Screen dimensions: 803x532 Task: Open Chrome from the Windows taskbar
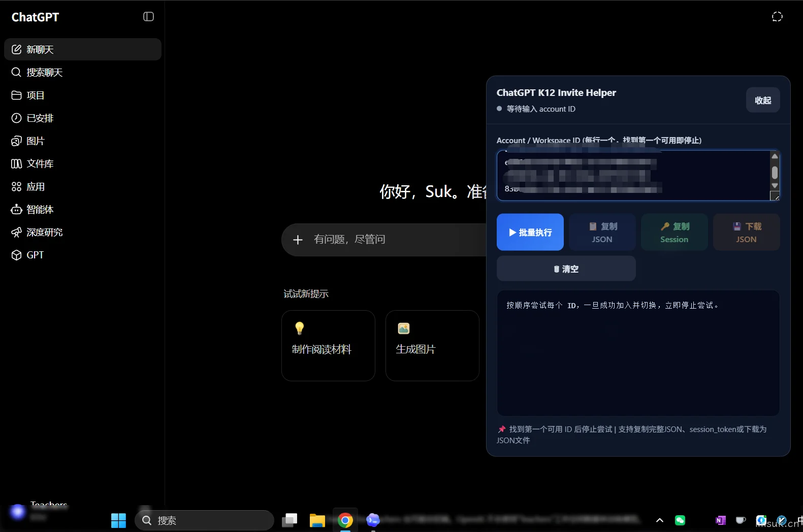pos(345,520)
